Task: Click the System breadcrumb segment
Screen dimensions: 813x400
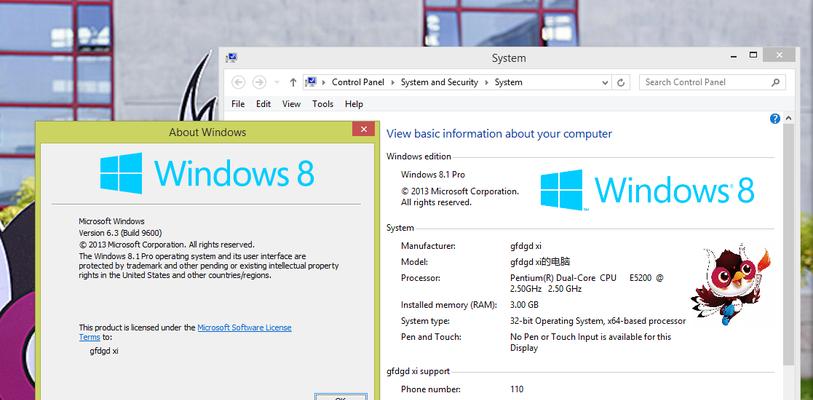Action: coord(508,82)
